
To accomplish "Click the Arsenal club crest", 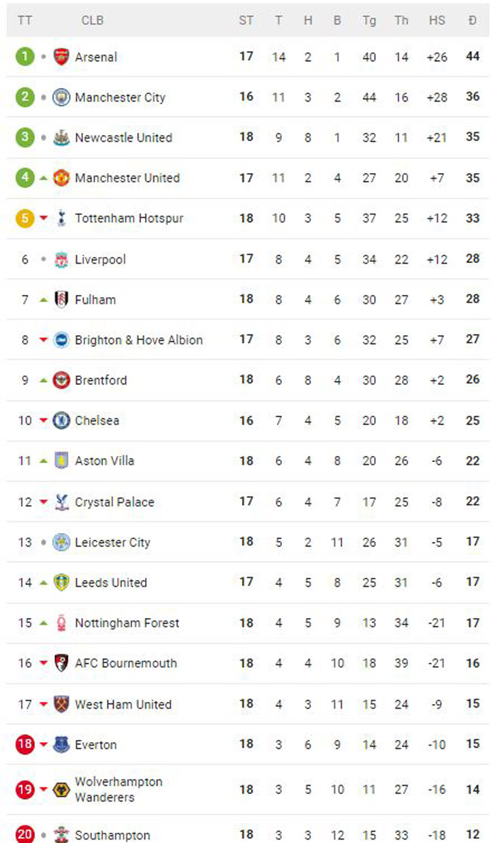I will pos(61,57).
